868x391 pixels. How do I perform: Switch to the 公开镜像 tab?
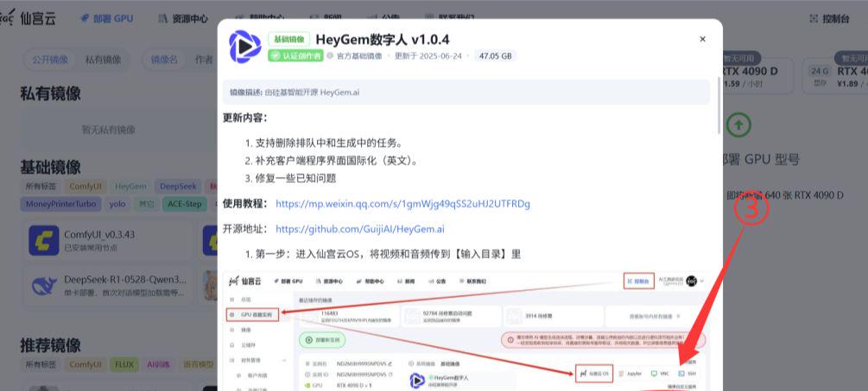pos(50,60)
